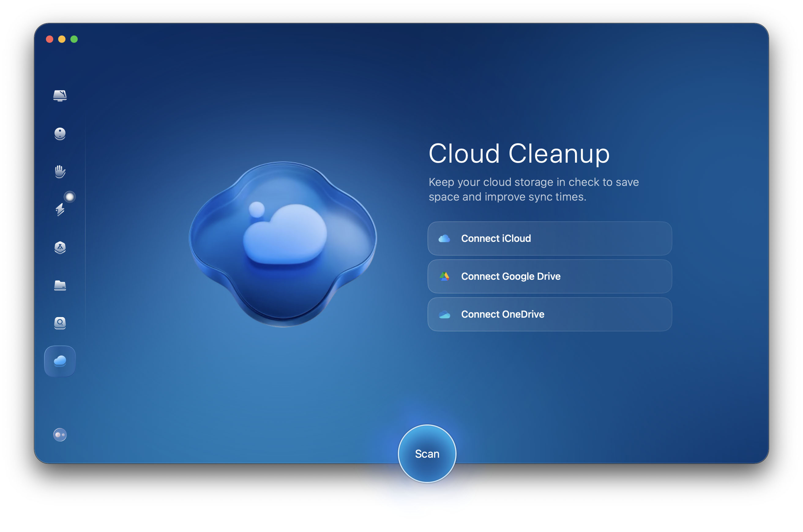Open the Assistant at the bottom of sidebar
The height and width of the screenshot is (532, 803).
pyautogui.click(x=60, y=434)
